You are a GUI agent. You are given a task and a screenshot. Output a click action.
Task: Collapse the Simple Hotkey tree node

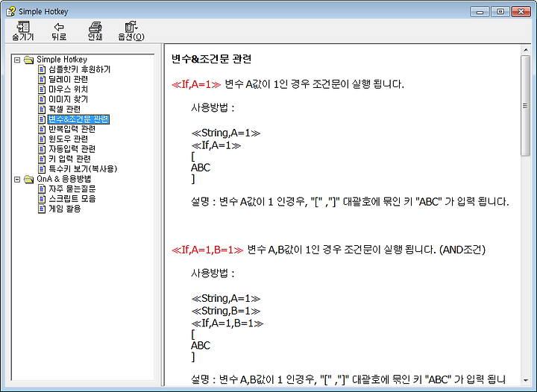tap(17, 60)
